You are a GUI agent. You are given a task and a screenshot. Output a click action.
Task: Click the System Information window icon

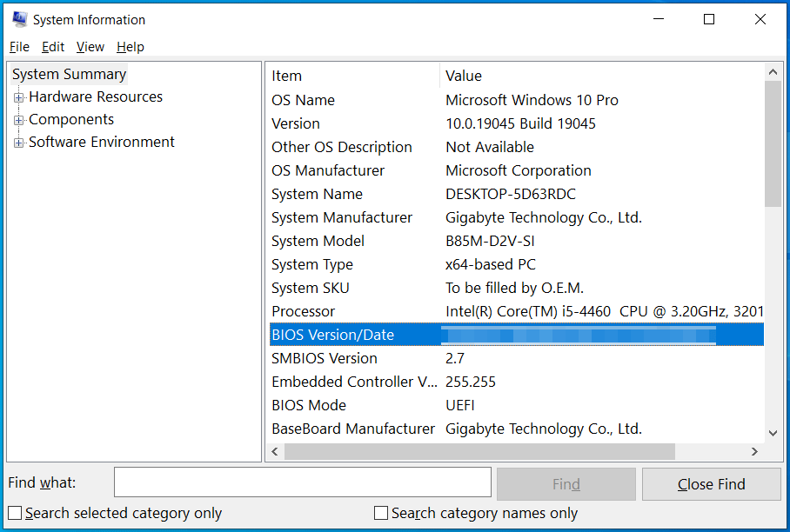point(17,18)
